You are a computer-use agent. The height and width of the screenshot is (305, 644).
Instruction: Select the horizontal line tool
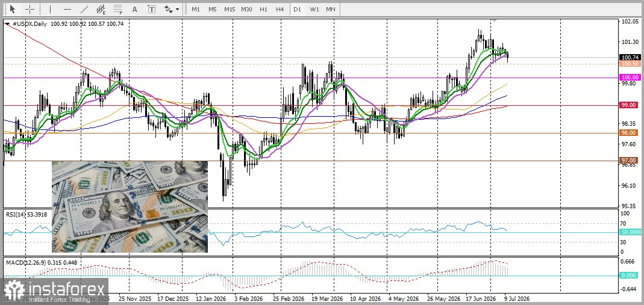point(67,9)
